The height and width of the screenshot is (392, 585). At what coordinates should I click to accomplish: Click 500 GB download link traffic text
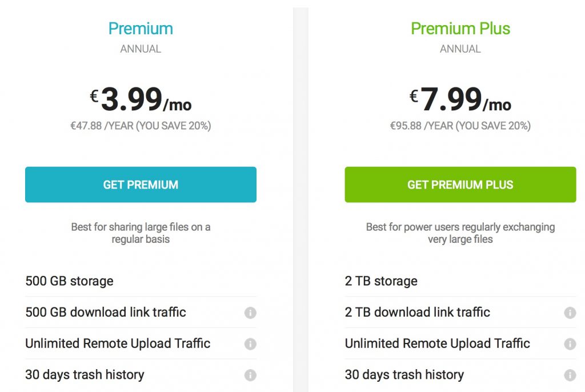point(106,312)
